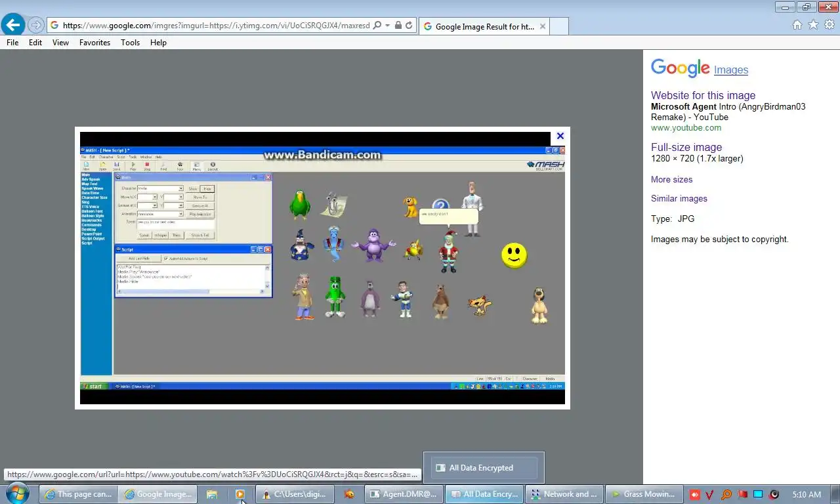Click the orange magnifier tray icon

click(x=726, y=494)
